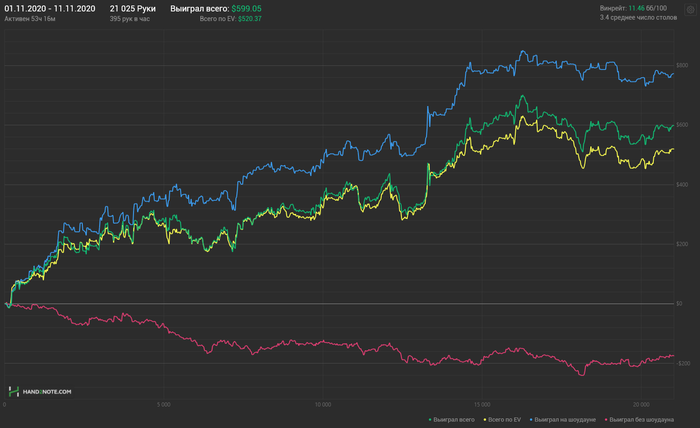
Task: Toggle the Выиграл всего legend series
Action: (454, 420)
